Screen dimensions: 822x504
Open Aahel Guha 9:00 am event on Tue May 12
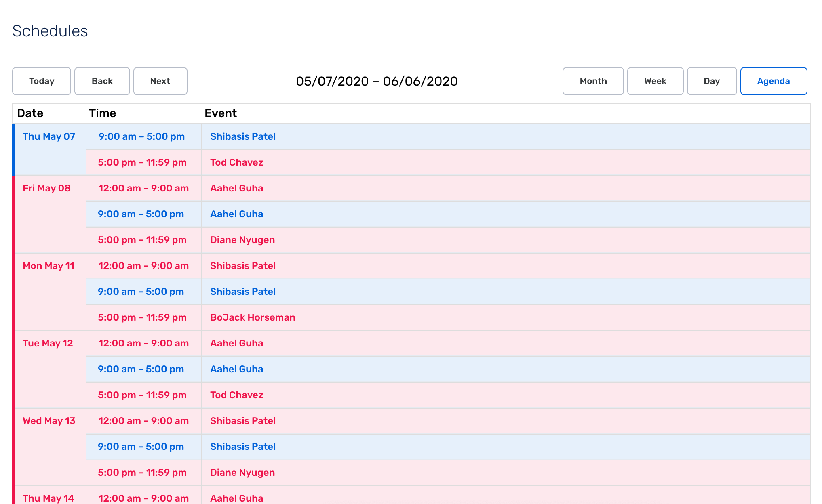click(x=506, y=369)
